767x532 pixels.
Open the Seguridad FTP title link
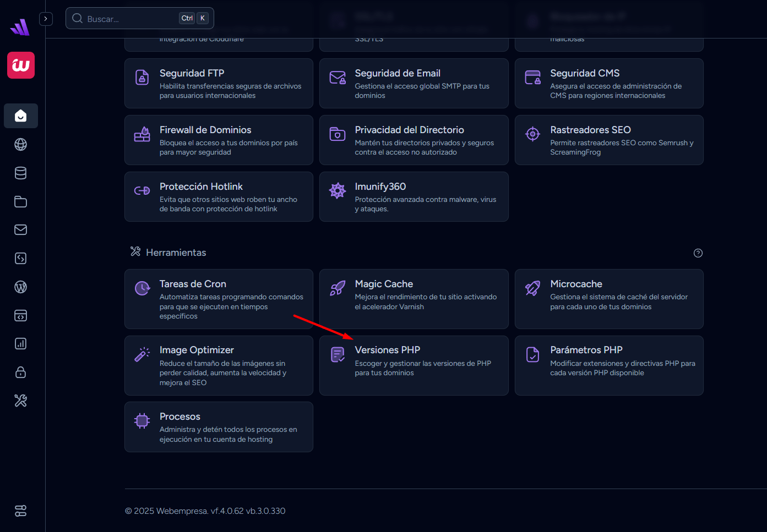[x=192, y=73]
